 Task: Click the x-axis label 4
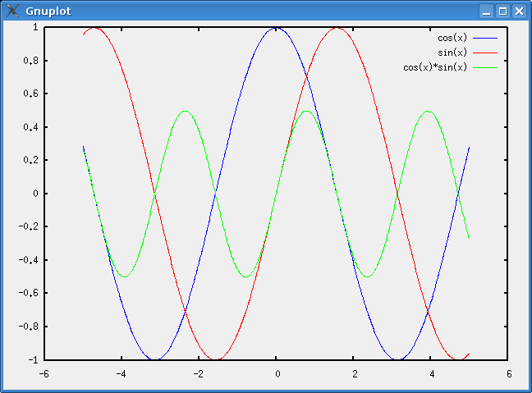coord(432,374)
